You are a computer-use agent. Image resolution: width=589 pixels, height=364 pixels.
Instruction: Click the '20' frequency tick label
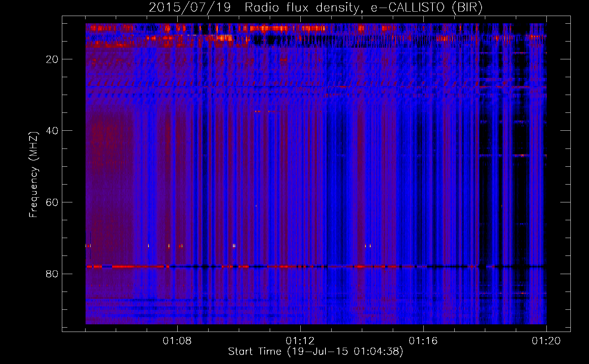(52, 59)
